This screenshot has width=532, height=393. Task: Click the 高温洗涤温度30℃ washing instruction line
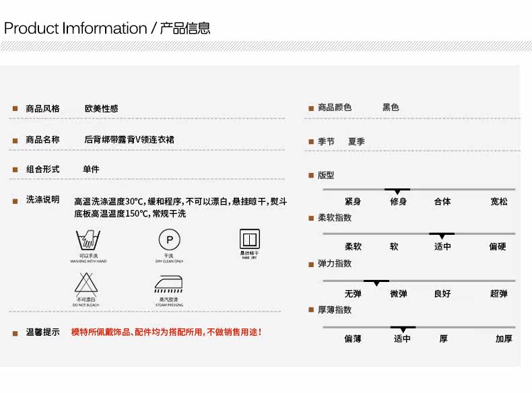coord(180,202)
